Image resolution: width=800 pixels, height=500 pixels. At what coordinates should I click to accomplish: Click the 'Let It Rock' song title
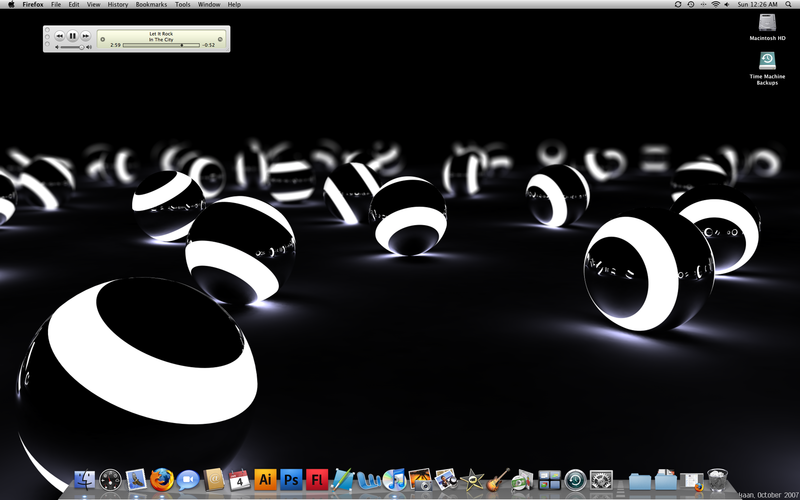coord(161,34)
